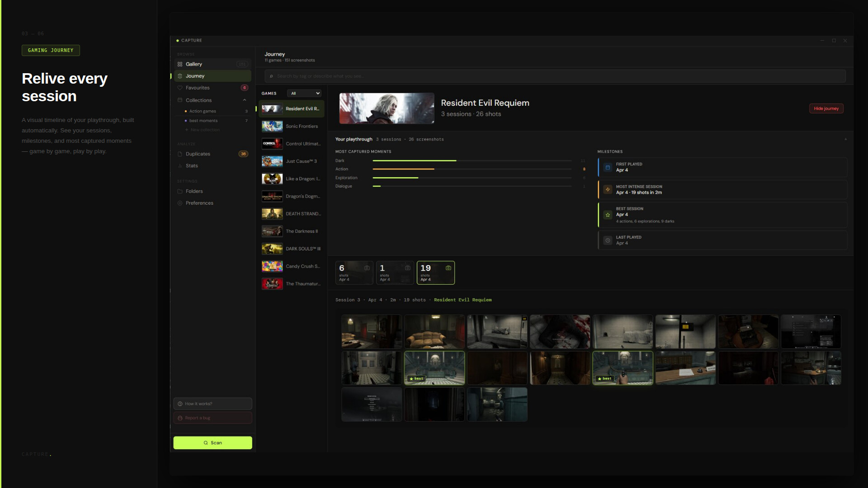Select the 6 shots session card
Image resolution: width=868 pixels, height=488 pixels.
[x=354, y=272]
